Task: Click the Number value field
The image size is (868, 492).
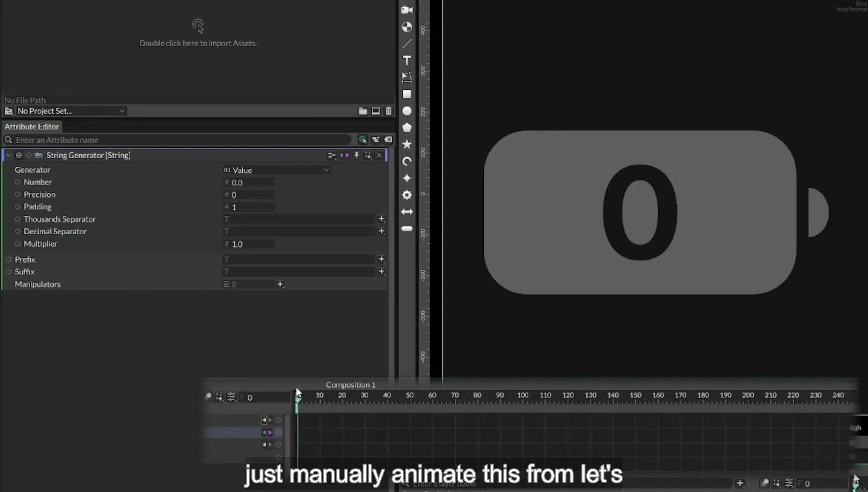Action: [249, 183]
